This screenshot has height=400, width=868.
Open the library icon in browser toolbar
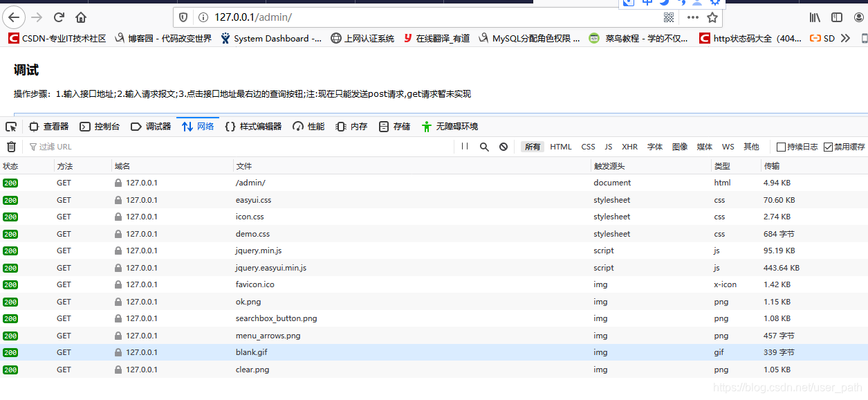(815, 17)
